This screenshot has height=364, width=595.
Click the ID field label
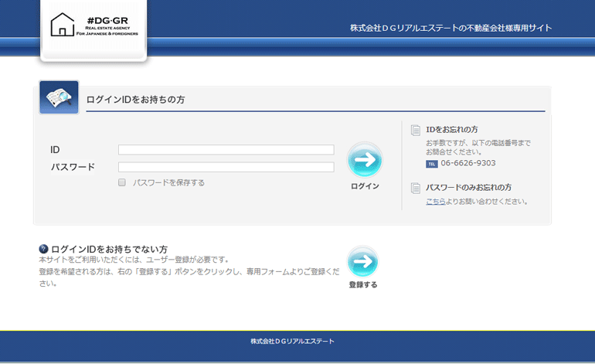tap(55, 150)
